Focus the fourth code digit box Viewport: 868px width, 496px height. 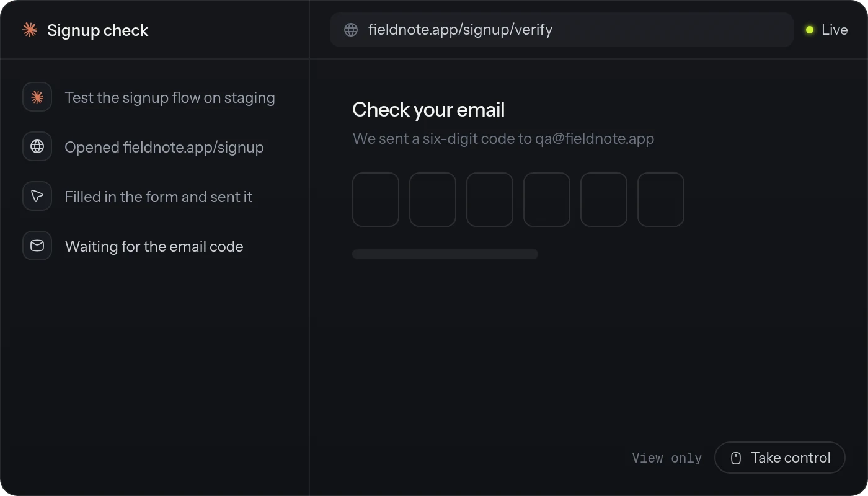(547, 200)
